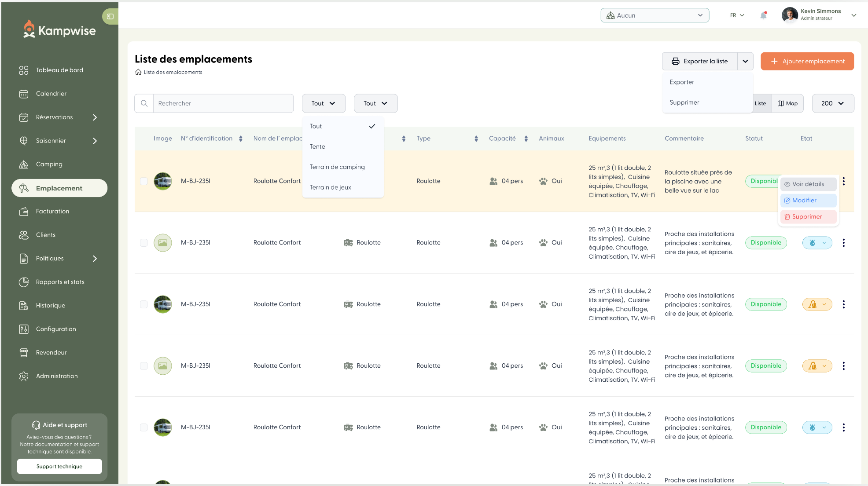
Task: Open the Configuration section
Action: tap(56, 329)
